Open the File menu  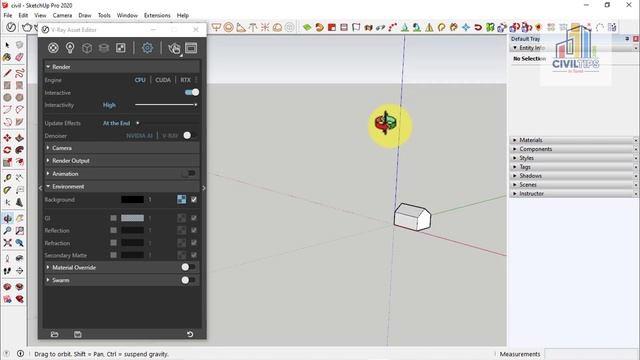[x=8, y=16]
